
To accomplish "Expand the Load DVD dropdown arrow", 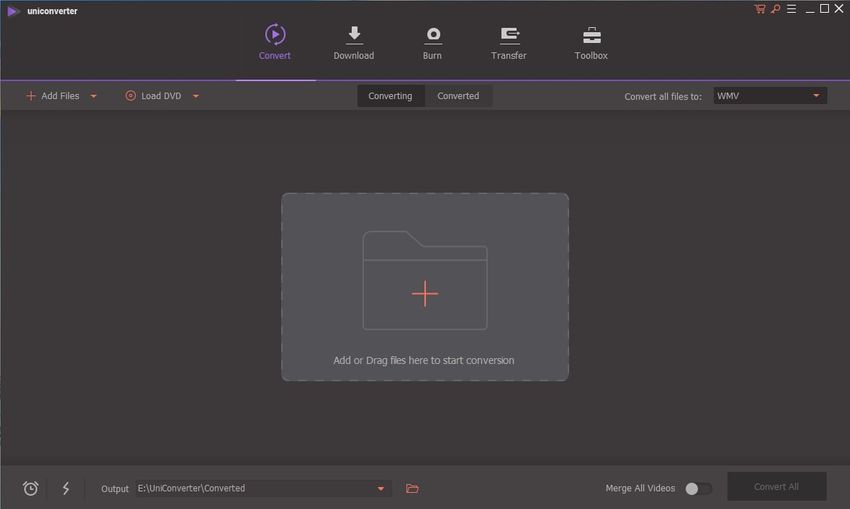I will [196, 96].
